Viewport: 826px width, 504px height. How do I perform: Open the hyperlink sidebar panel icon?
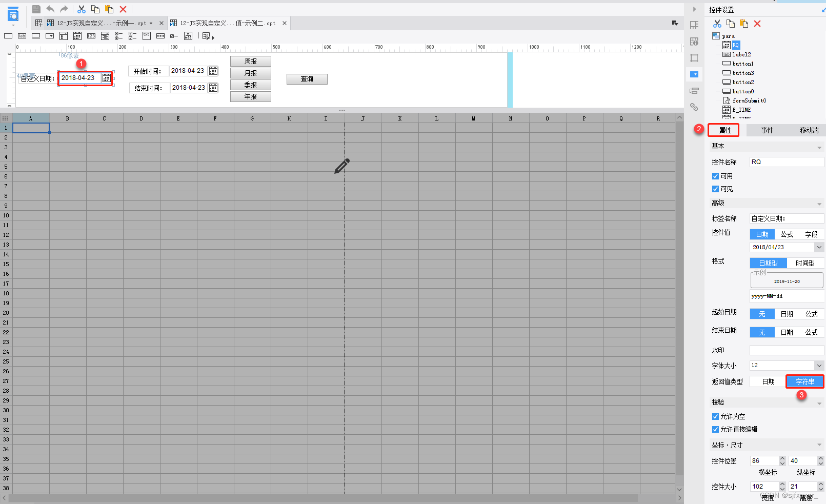click(x=694, y=107)
